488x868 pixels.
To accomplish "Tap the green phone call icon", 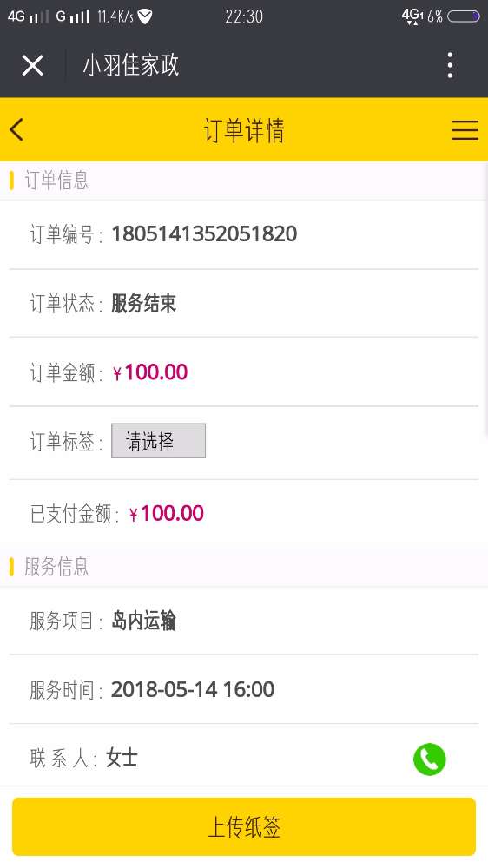I will pos(429,759).
